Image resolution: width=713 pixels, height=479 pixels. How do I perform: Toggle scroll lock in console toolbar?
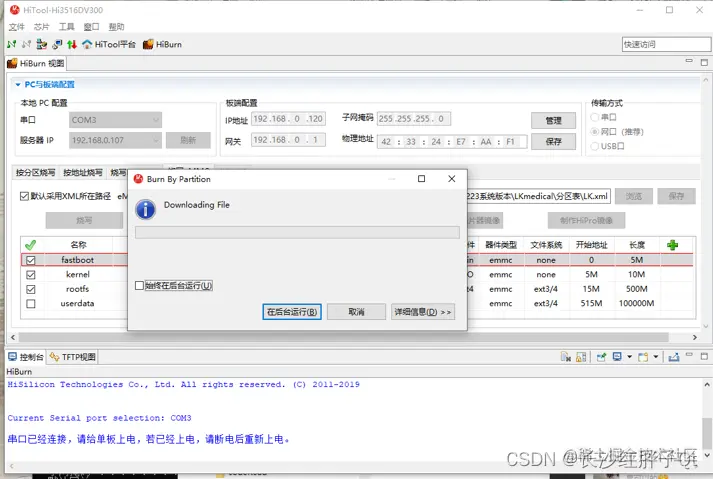pyautogui.click(x=581, y=357)
